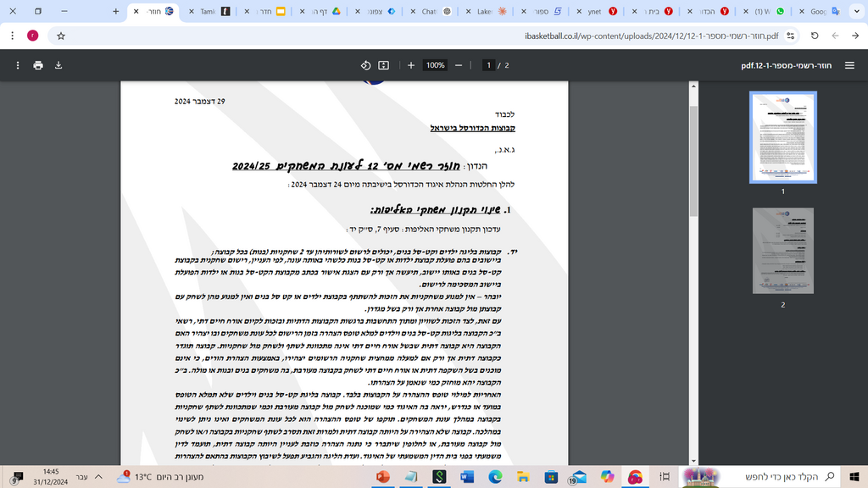The image size is (868, 488).
Task: Select page 1 thumbnail
Action: click(x=782, y=137)
